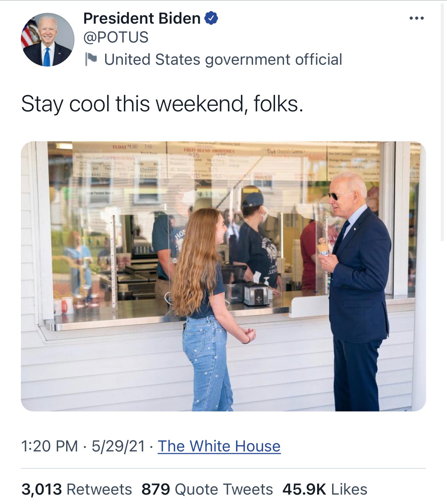View the 45.9K Likes list
447x504 pixels.
tap(325, 489)
